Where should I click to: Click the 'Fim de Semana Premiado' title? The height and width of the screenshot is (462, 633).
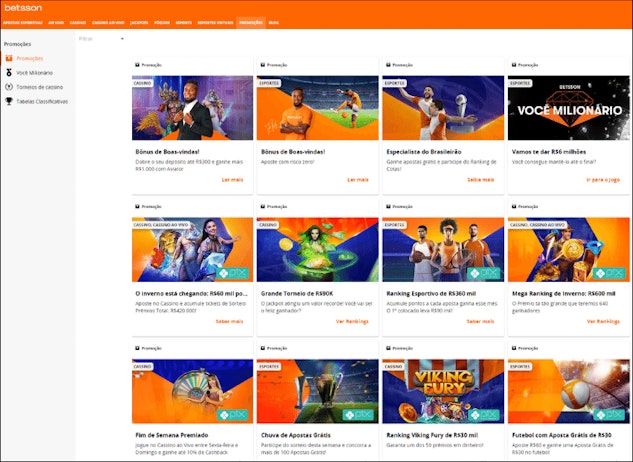point(172,435)
